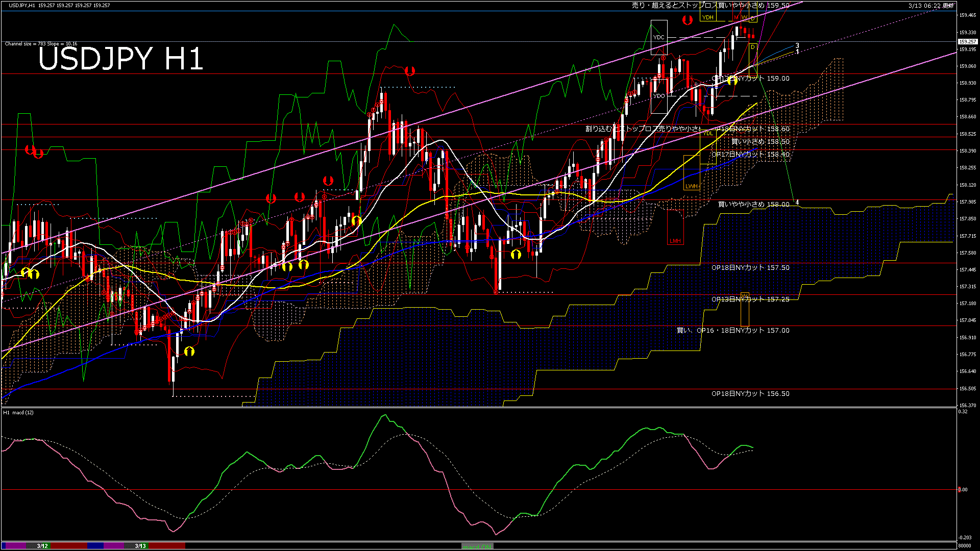Screen dimensions: 980x551
Task: Click the USDJPY,H1 symbol header text
Action: (22, 5)
